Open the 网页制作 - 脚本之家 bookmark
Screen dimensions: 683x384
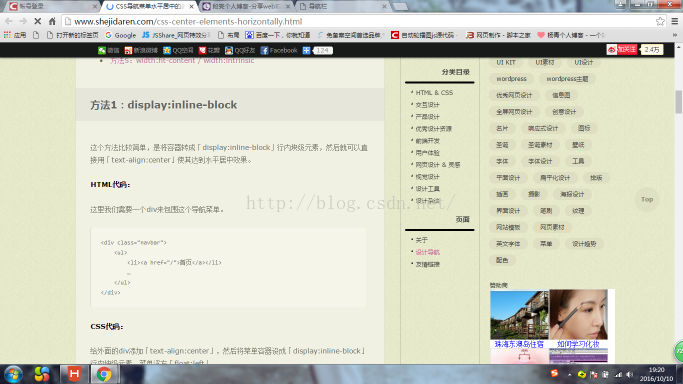[x=498, y=35]
